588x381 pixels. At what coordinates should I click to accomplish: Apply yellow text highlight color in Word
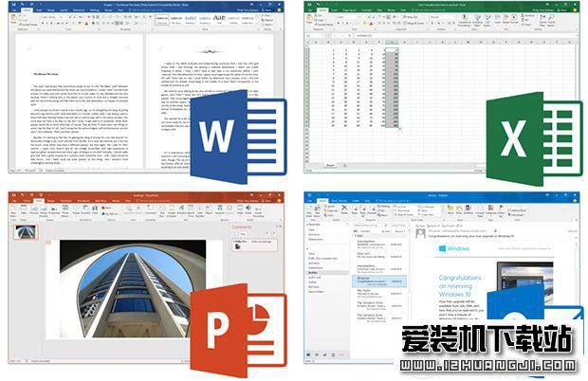coord(80,24)
